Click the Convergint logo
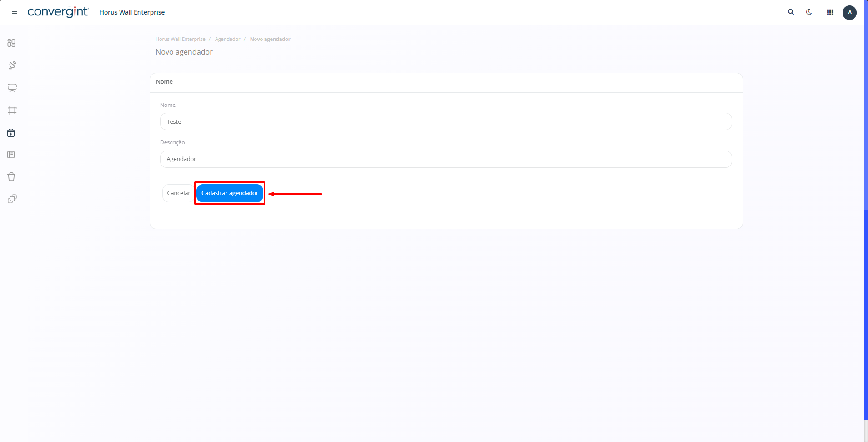Viewport: 868px width, 442px height. pyautogui.click(x=58, y=12)
